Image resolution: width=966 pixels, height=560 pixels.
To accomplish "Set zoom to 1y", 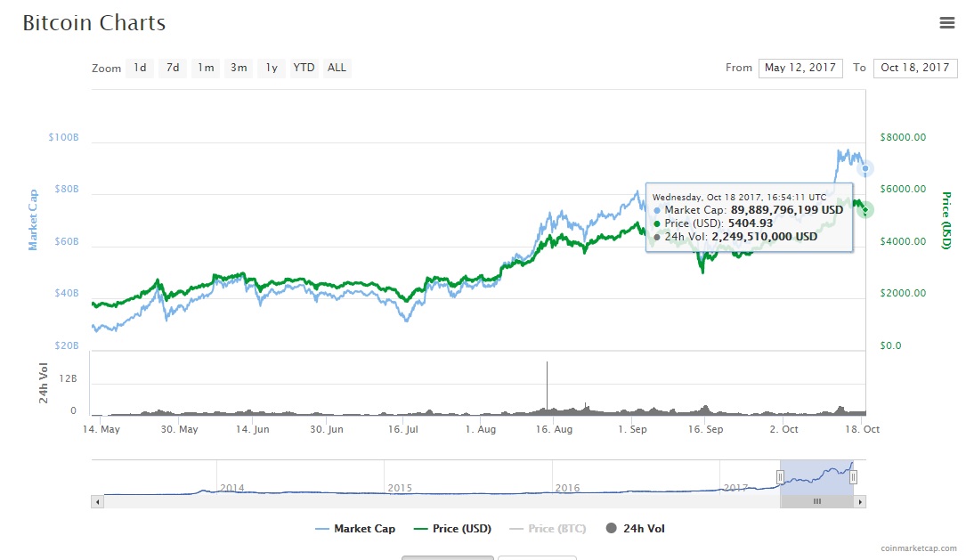I will 272,68.
